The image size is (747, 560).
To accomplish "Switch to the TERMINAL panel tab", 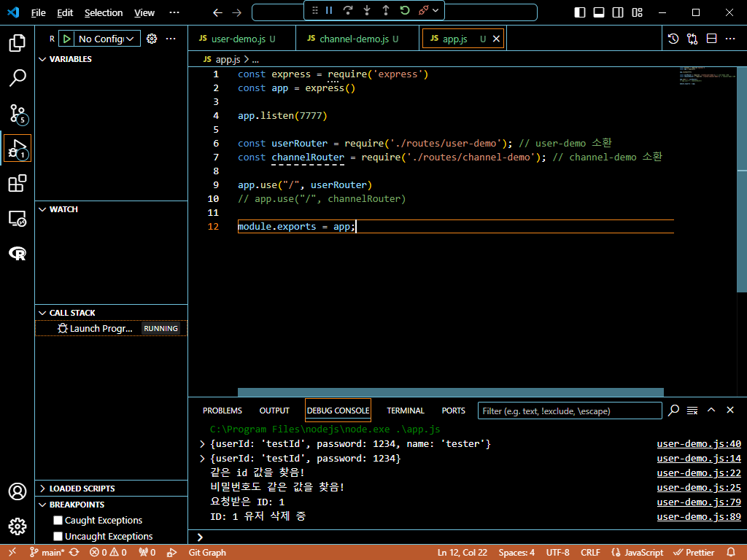I will (406, 411).
